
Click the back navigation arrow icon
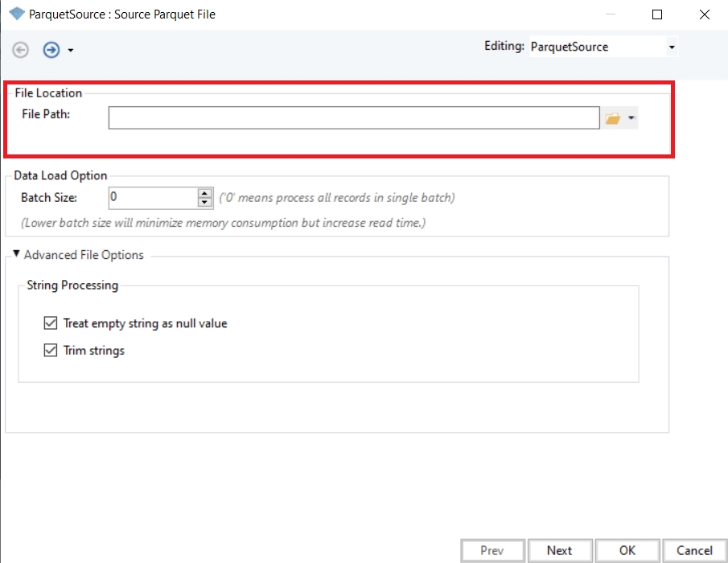(20, 50)
